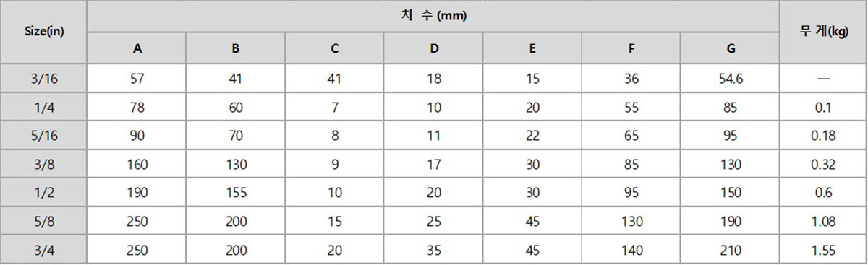Select column header B

236,48
